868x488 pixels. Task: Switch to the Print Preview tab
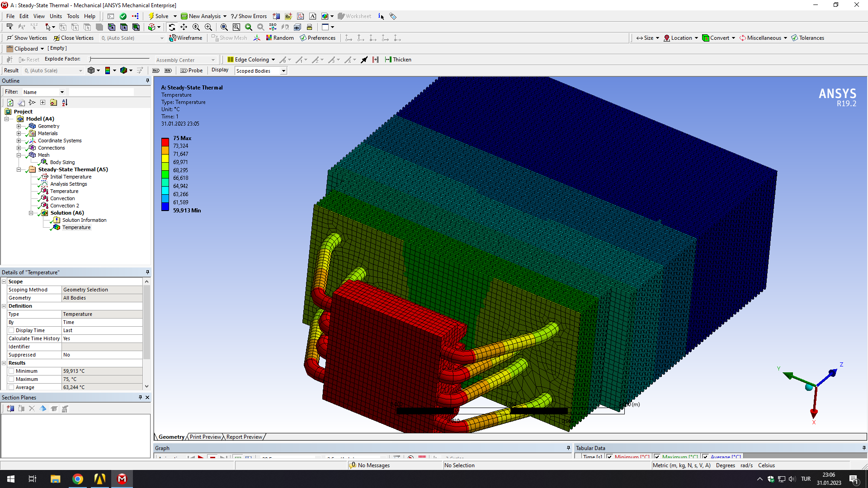[205, 437]
